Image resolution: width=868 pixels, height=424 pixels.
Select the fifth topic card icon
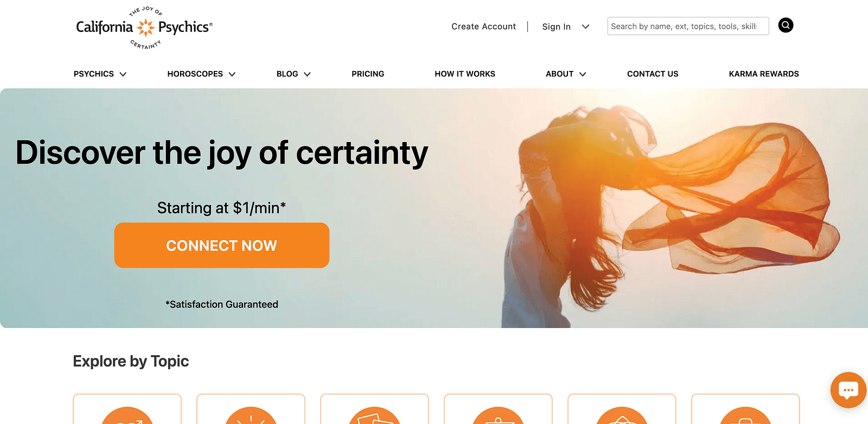coord(622,415)
